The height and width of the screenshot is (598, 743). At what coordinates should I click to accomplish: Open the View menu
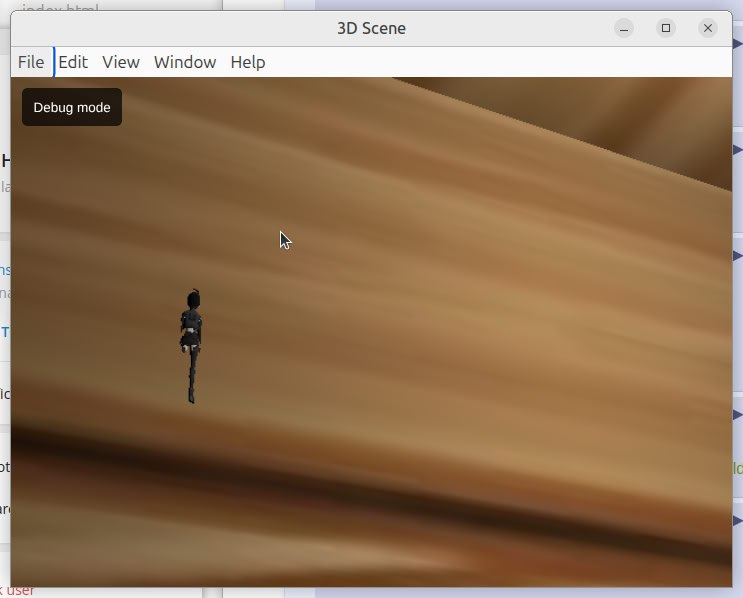[121, 62]
